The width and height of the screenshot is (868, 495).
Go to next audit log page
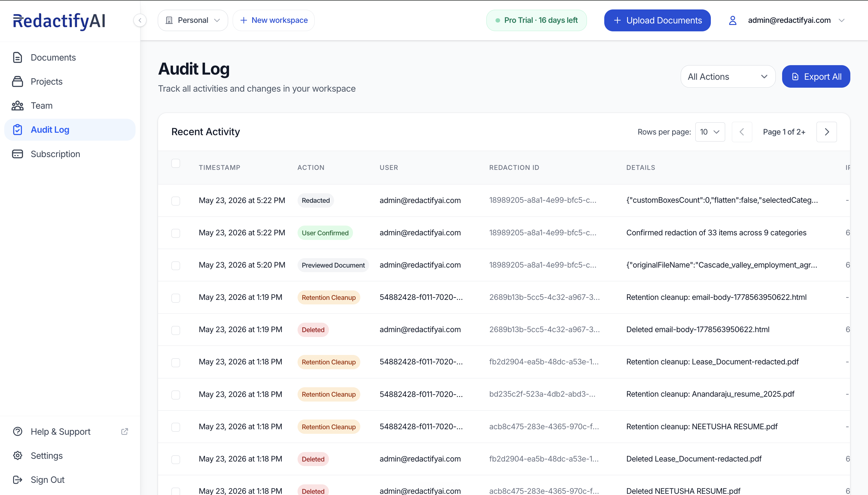(827, 132)
